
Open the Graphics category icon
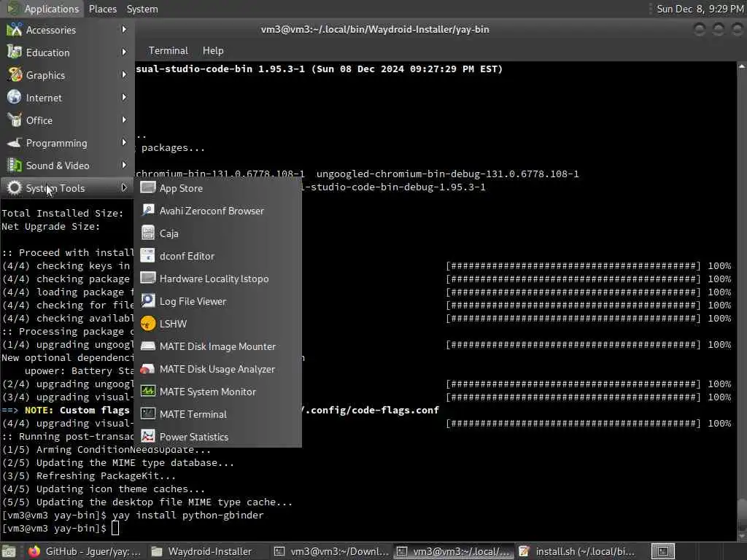(15, 75)
